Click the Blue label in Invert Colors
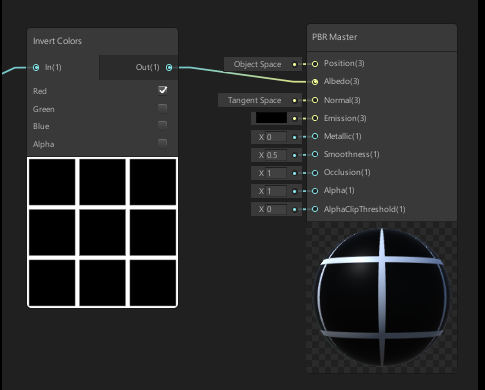This screenshot has width=485, height=390. pos(41,126)
